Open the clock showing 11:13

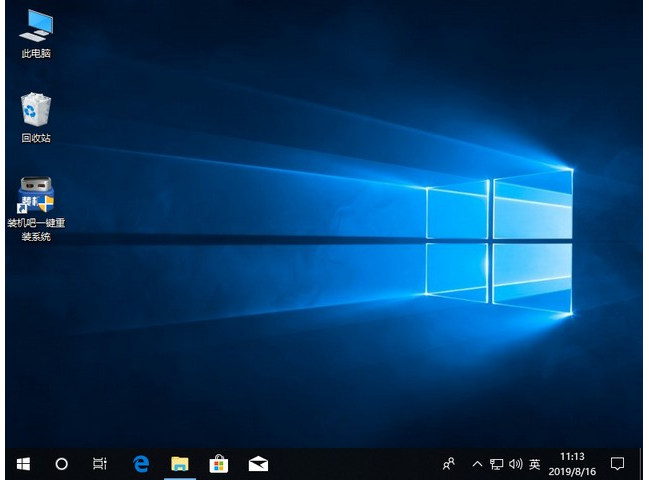tap(574, 464)
